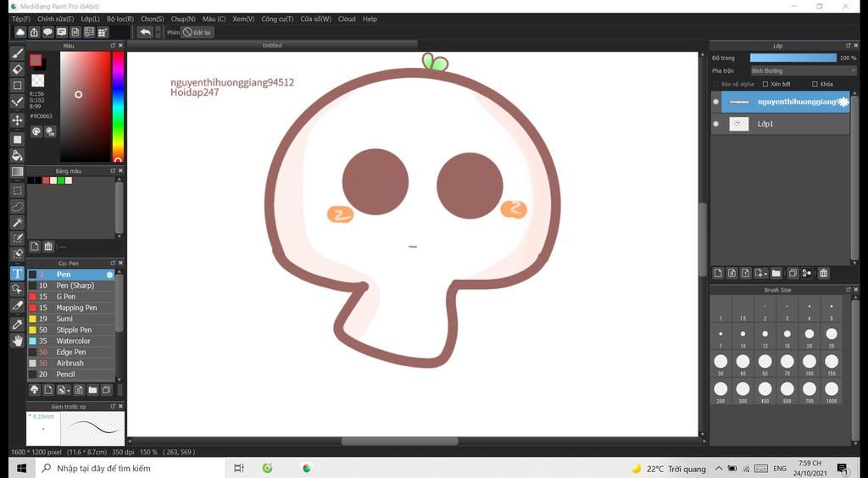Select brush size 100 preset
Viewport: 868px width, 478px height.
point(810,363)
